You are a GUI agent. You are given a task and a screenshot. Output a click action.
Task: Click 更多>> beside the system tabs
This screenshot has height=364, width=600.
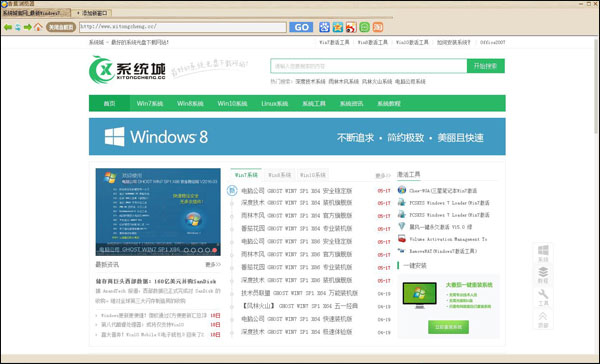[x=383, y=176]
